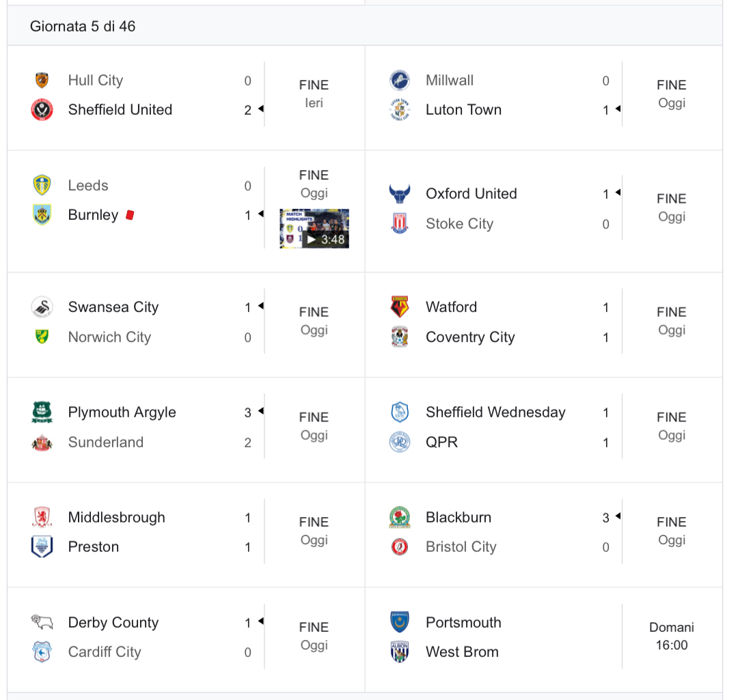Click the Sunderland team name
Viewport: 738px width, 700px height.
106,443
